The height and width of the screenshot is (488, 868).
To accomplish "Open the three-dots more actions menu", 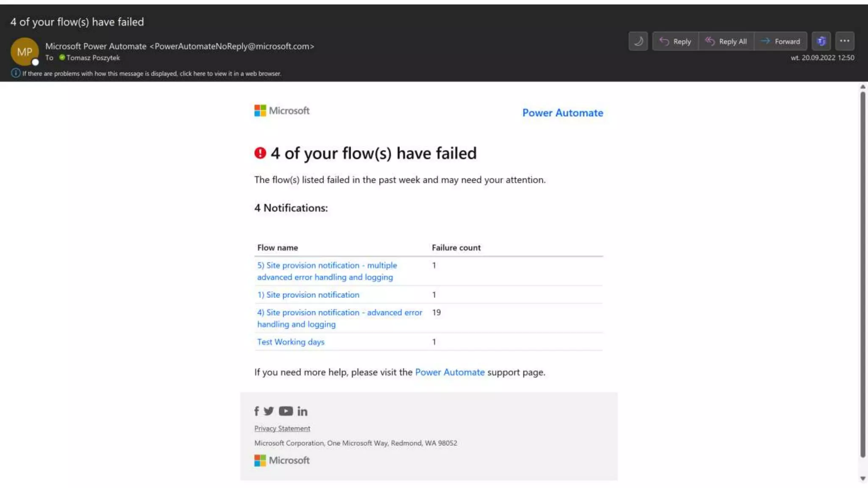I will (x=844, y=41).
